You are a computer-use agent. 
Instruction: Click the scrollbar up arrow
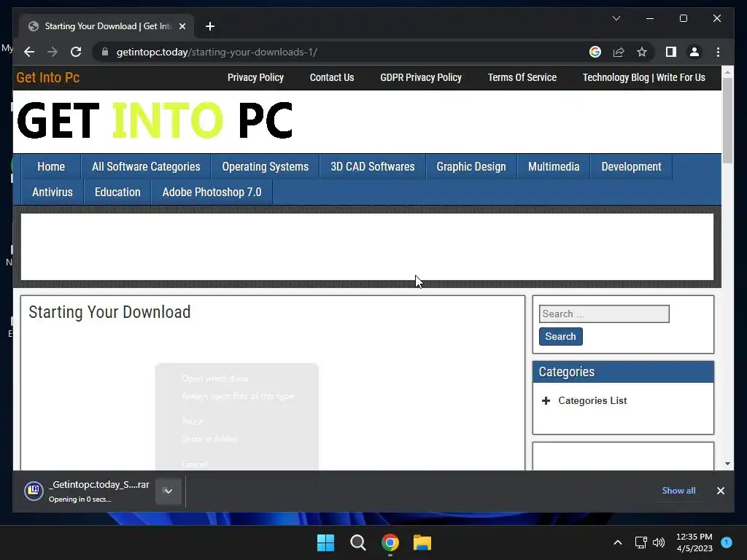point(727,72)
